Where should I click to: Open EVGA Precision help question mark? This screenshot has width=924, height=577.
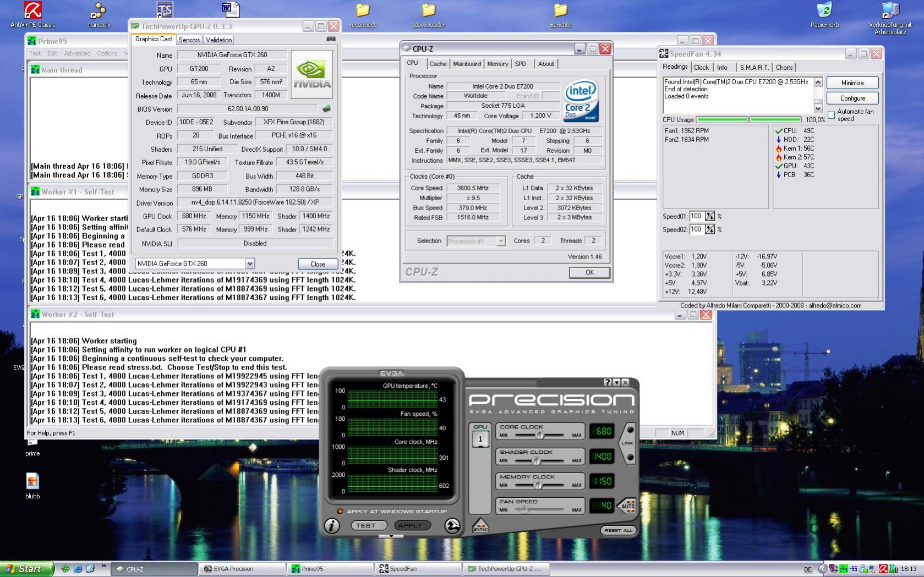[608, 382]
